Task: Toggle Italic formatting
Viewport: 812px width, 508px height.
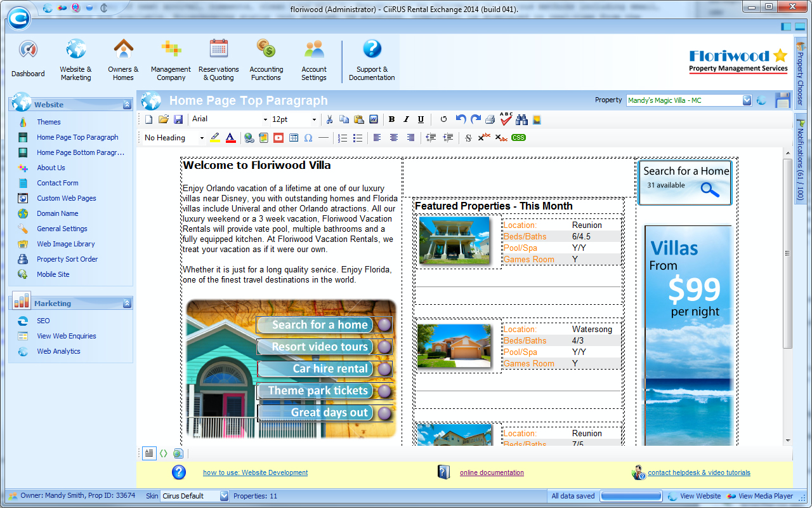Action: [406, 119]
